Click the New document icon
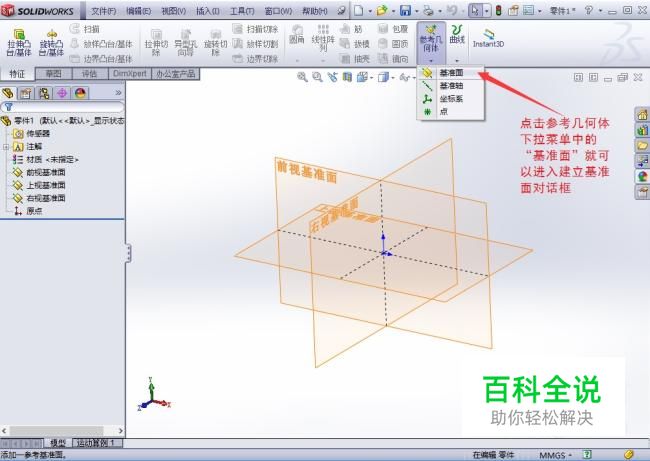 [x=359, y=11]
